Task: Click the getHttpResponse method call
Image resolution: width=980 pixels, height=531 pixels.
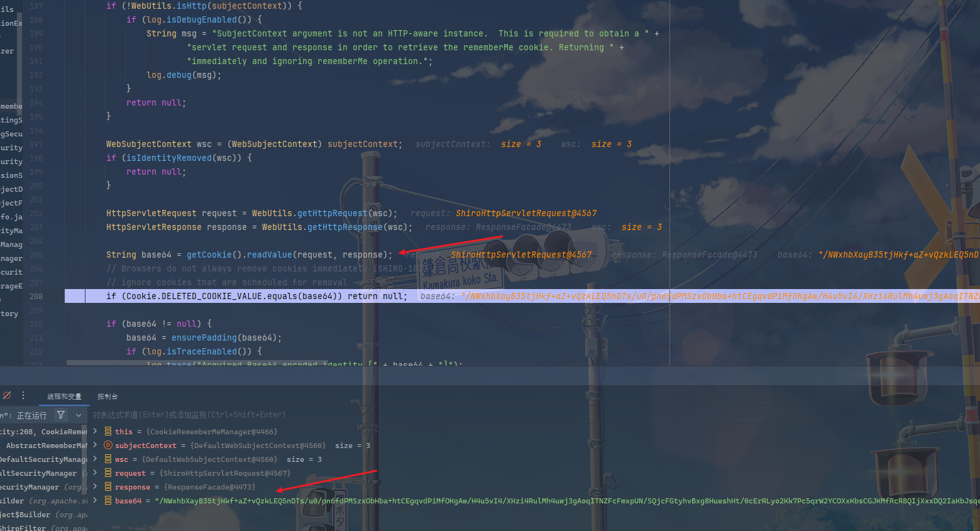Action: click(x=344, y=227)
